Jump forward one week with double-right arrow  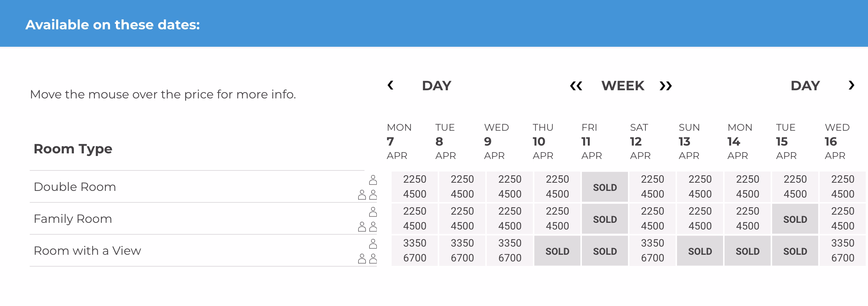pos(665,86)
